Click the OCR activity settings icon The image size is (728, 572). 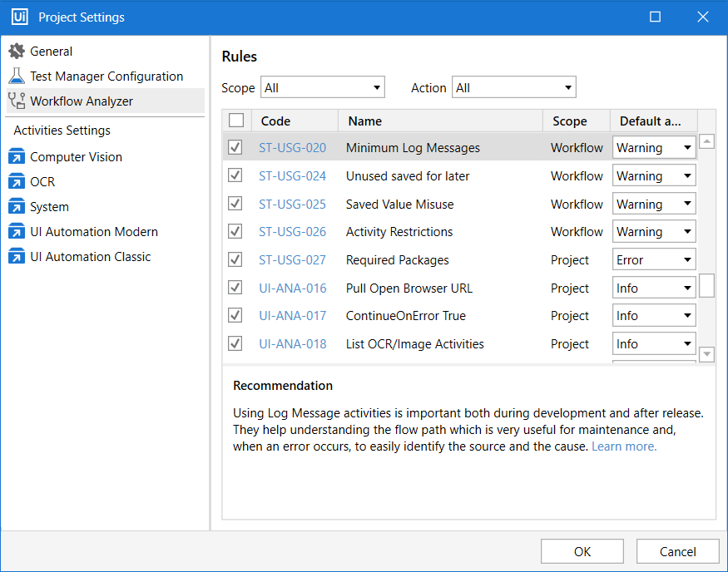pyautogui.click(x=17, y=182)
